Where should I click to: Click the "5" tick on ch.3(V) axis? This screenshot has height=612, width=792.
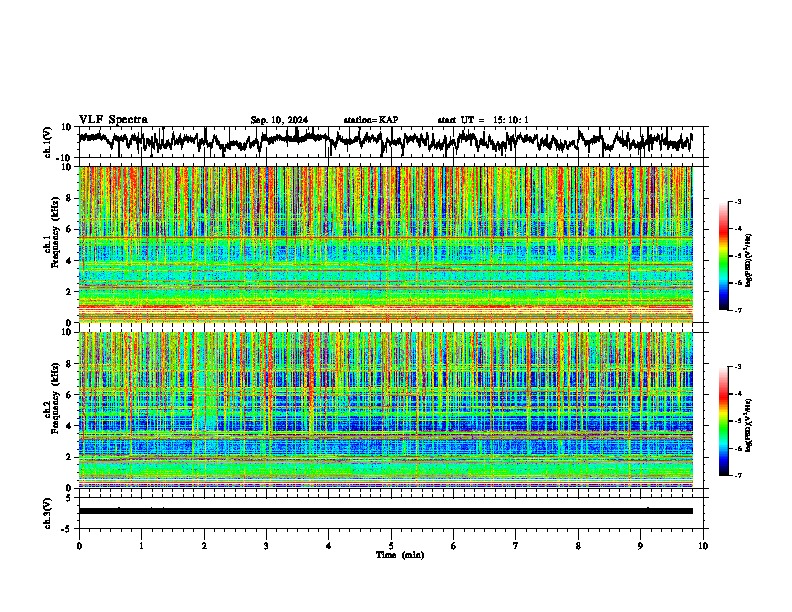tap(69, 498)
